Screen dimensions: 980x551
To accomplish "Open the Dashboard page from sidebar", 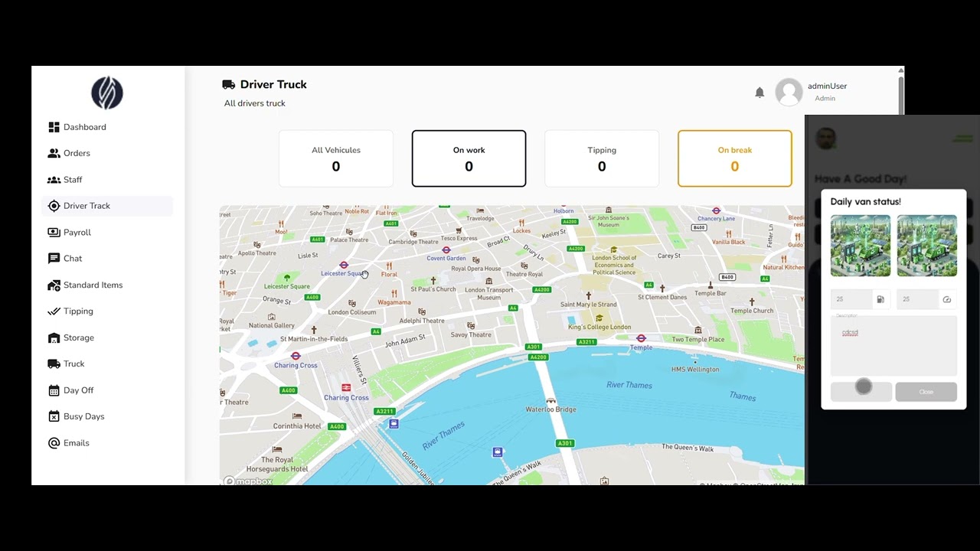I will click(107, 127).
